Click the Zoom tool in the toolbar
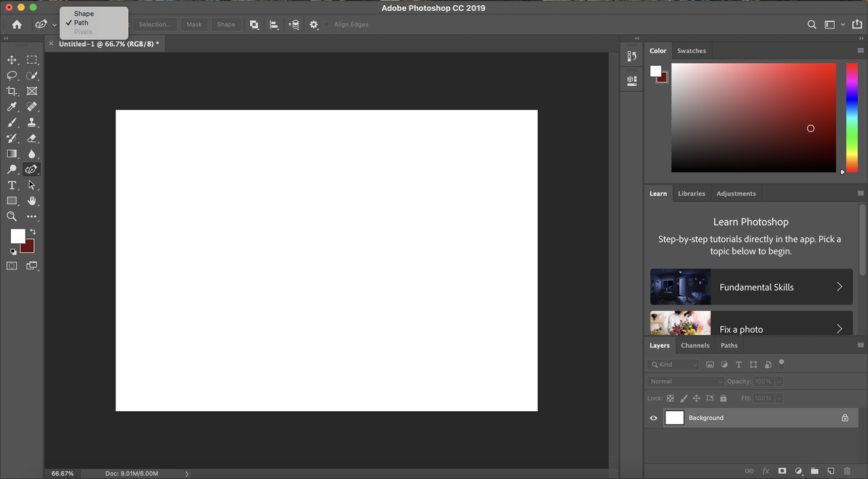 [x=12, y=216]
